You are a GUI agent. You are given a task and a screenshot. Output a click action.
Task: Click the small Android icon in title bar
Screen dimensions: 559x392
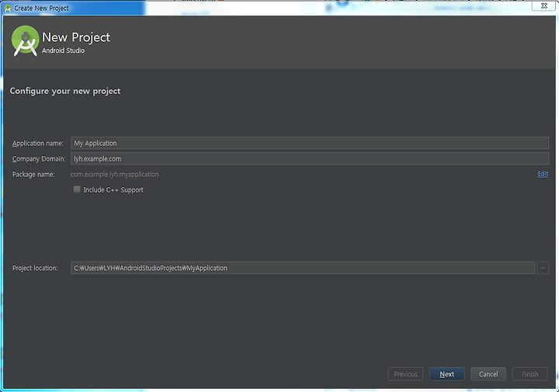pos(8,8)
